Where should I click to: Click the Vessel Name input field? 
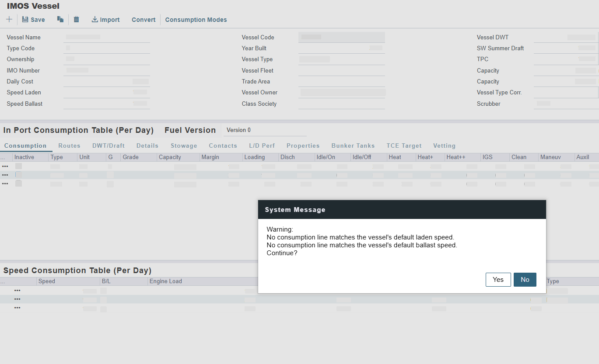tap(107, 38)
